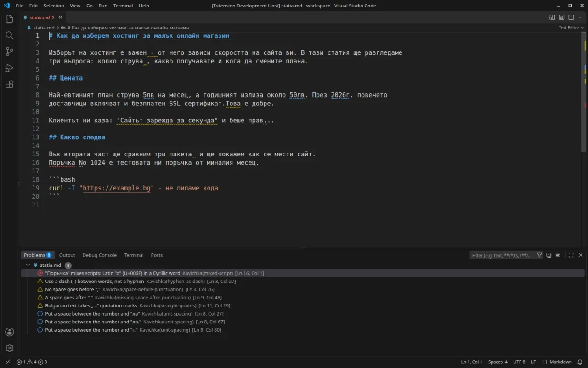Click the Ln 1, Col 1 status item
This screenshot has height=368, width=588.
click(471, 362)
